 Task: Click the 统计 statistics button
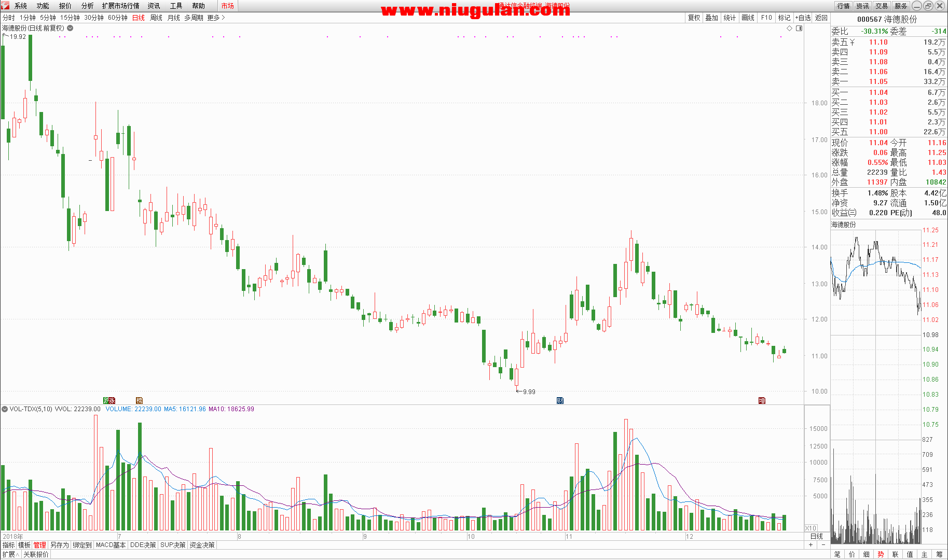730,18
